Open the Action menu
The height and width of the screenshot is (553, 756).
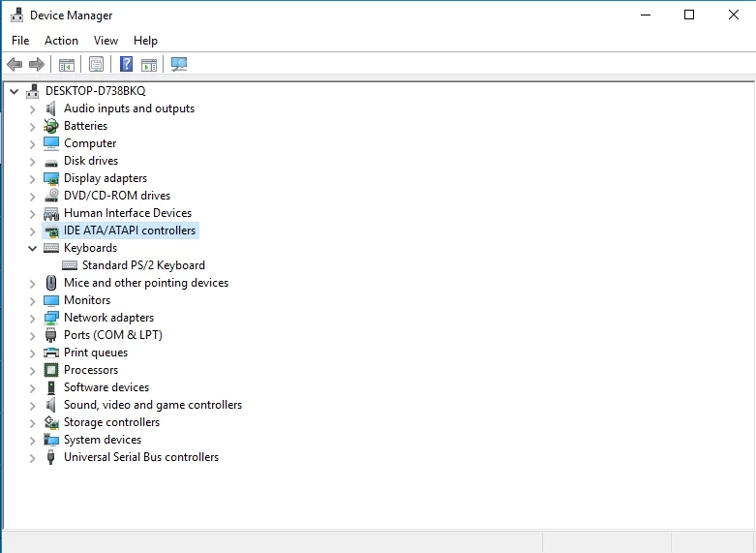(61, 41)
